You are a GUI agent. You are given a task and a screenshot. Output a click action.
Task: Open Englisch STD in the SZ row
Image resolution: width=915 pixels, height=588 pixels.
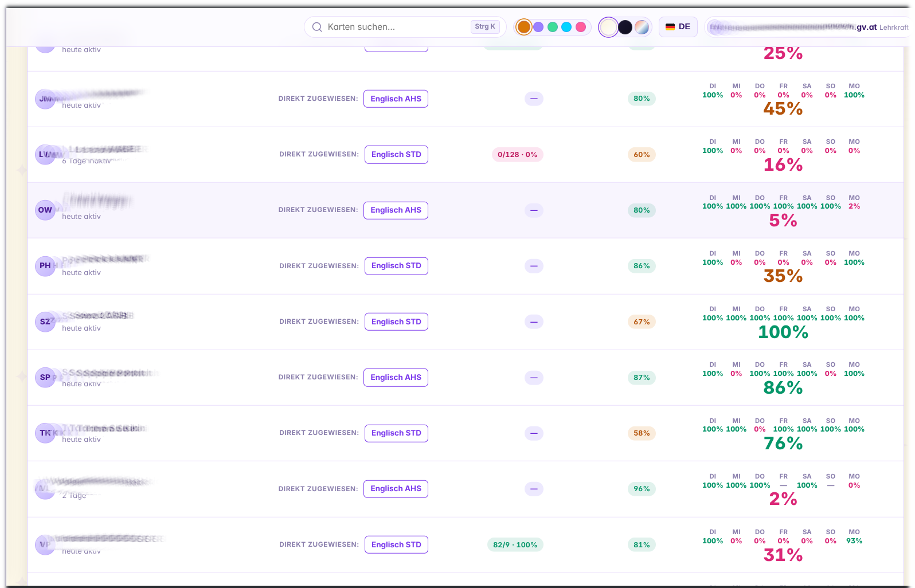point(396,322)
